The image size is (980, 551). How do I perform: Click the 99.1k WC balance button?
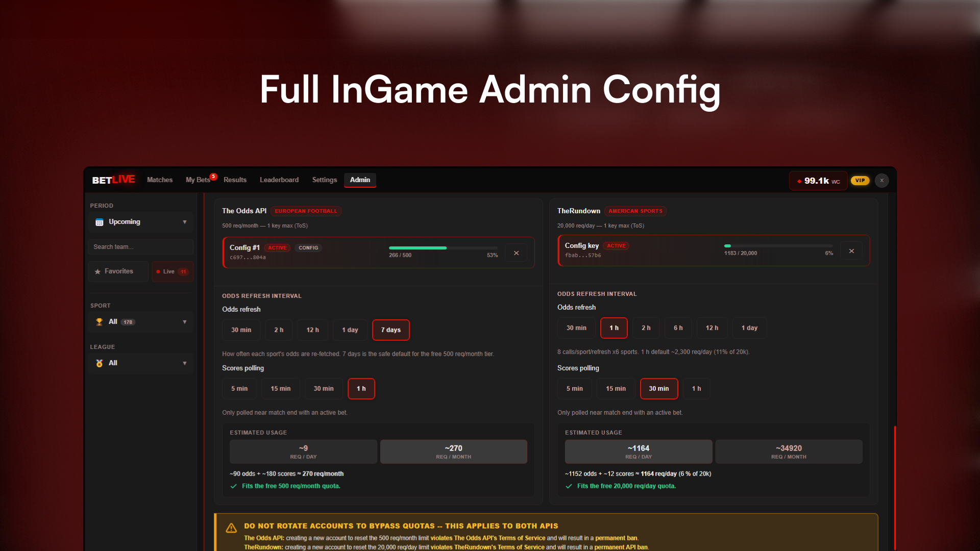tap(818, 181)
